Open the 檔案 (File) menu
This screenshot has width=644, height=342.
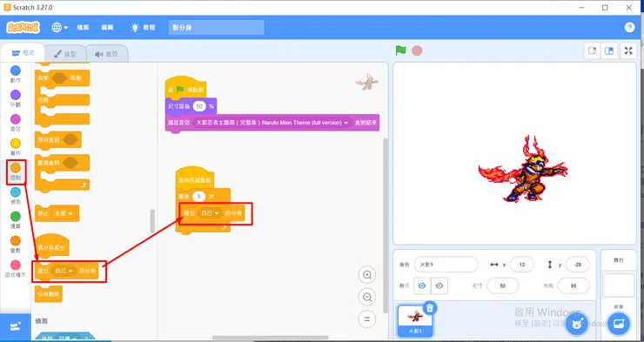[x=83, y=28]
